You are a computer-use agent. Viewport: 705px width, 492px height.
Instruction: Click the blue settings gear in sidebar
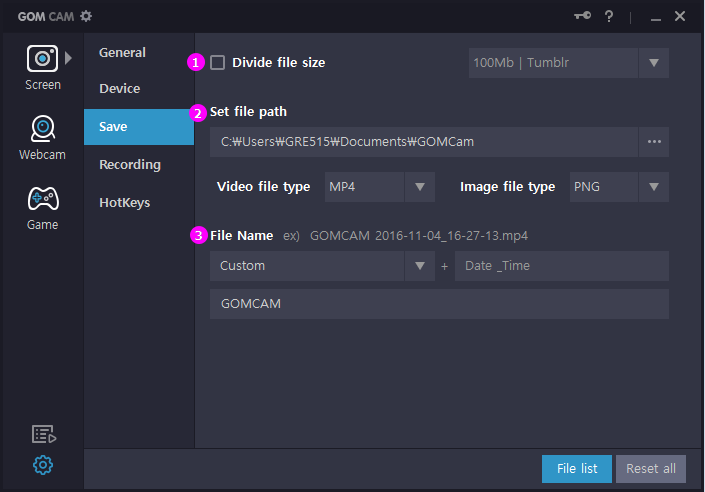coord(43,465)
